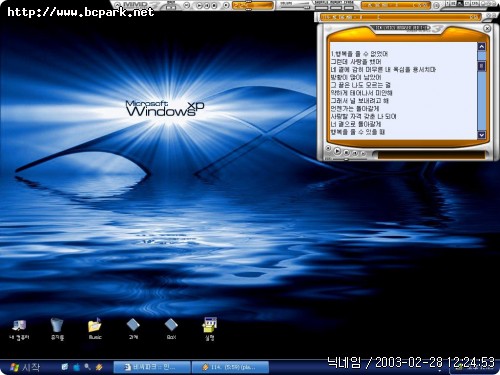Screen dimensions: 500x375
Task: Launch the blue apple quick launch icon
Action: point(77,367)
